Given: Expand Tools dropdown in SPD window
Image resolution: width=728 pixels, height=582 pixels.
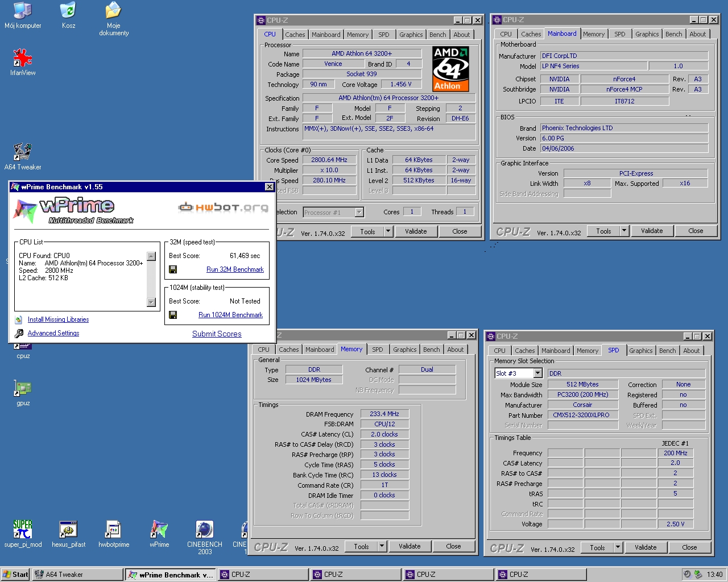Looking at the screenshot, I should (618, 547).
